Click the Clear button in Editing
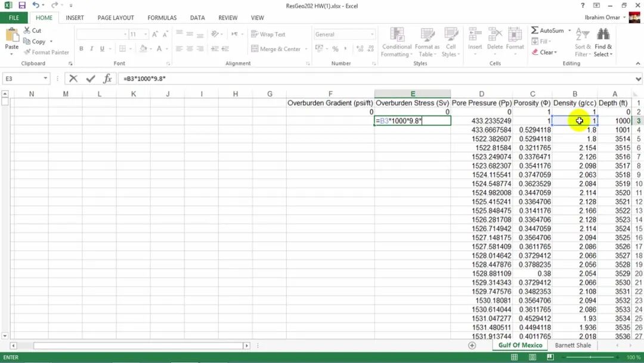 tap(544, 52)
